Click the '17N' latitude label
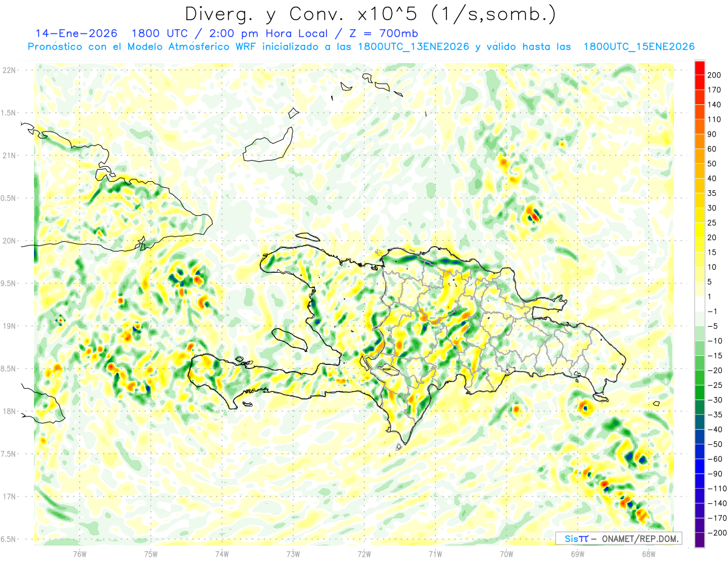 [x=10, y=497]
